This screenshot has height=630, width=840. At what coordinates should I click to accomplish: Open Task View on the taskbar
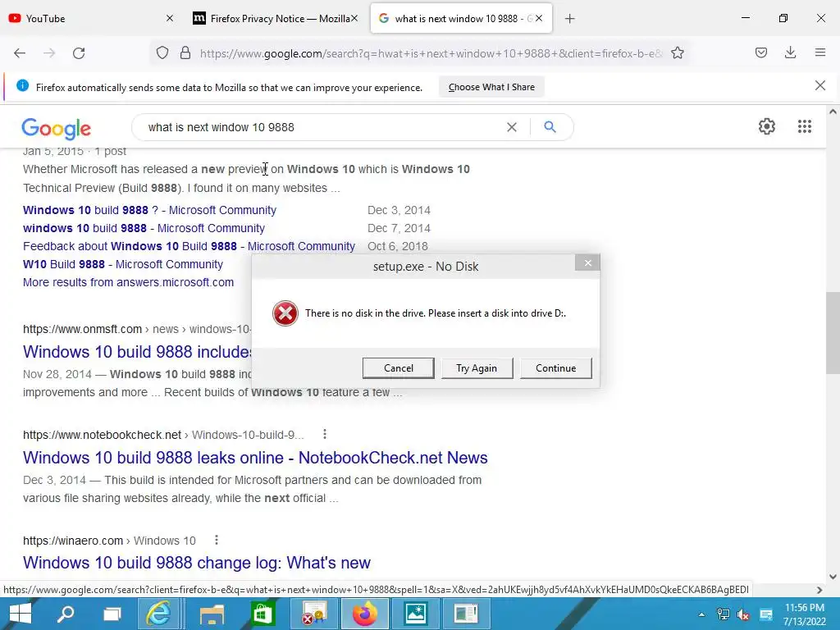tap(112, 614)
